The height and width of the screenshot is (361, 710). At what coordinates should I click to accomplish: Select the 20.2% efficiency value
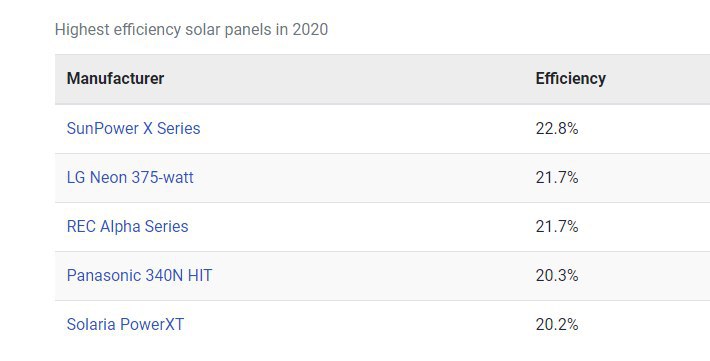(557, 324)
